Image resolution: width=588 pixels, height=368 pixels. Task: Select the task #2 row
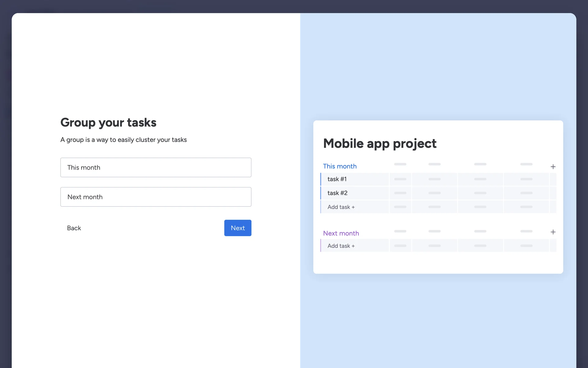337,193
